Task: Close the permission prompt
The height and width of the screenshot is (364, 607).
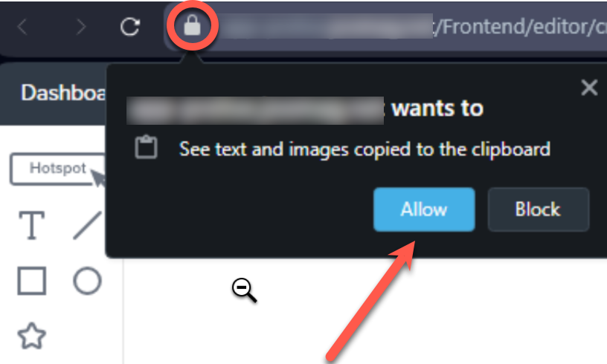Action: pyautogui.click(x=589, y=88)
